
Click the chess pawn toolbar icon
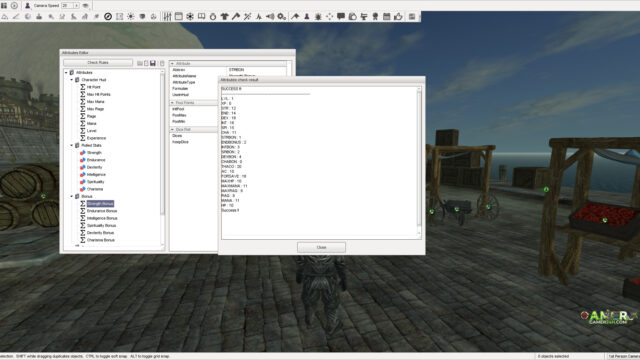click(x=307, y=16)
